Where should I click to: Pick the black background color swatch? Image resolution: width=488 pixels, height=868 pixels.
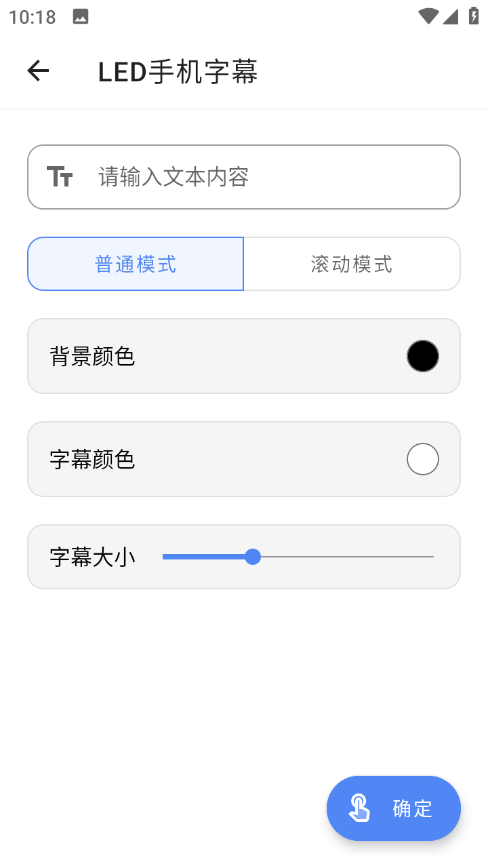(x=423, y=356)
